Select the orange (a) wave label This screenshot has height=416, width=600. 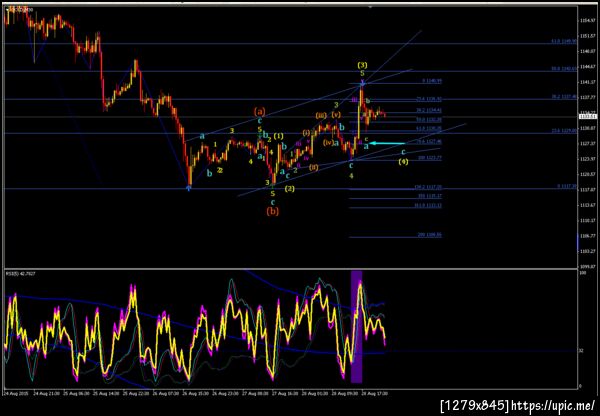coord(260,112)
